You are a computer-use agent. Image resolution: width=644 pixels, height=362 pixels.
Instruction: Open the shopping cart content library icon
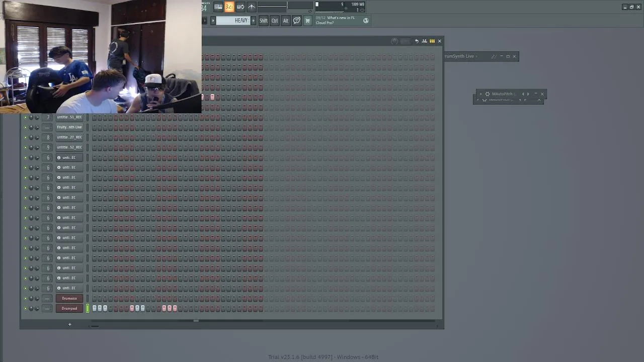(307, 21)
